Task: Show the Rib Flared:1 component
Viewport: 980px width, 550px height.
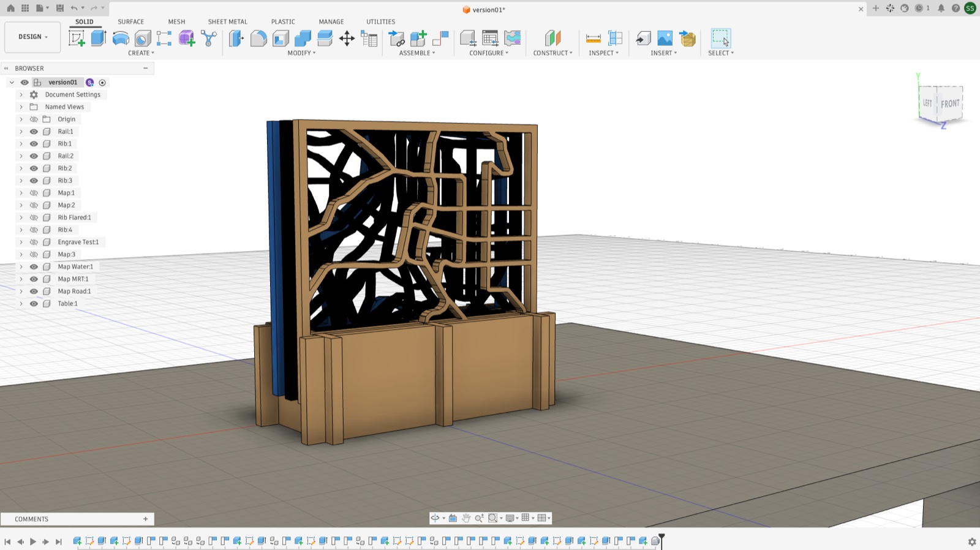Action: coord(34,217)
